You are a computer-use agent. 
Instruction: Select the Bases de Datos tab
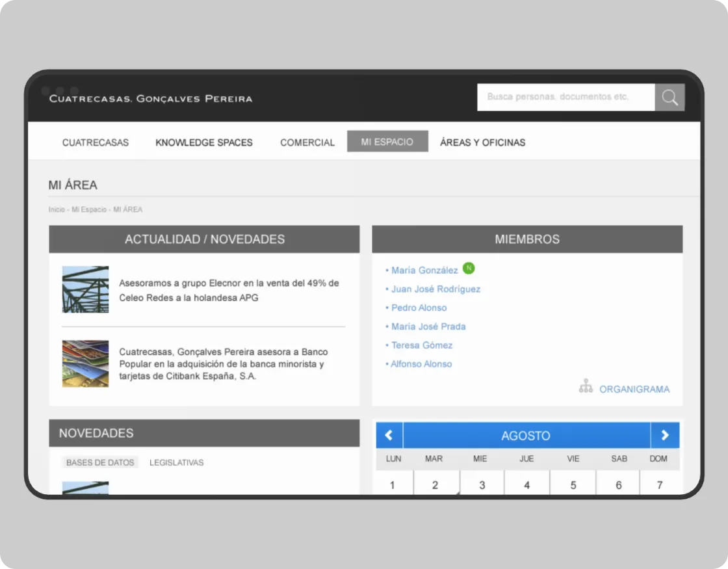[x=100, y=462]
